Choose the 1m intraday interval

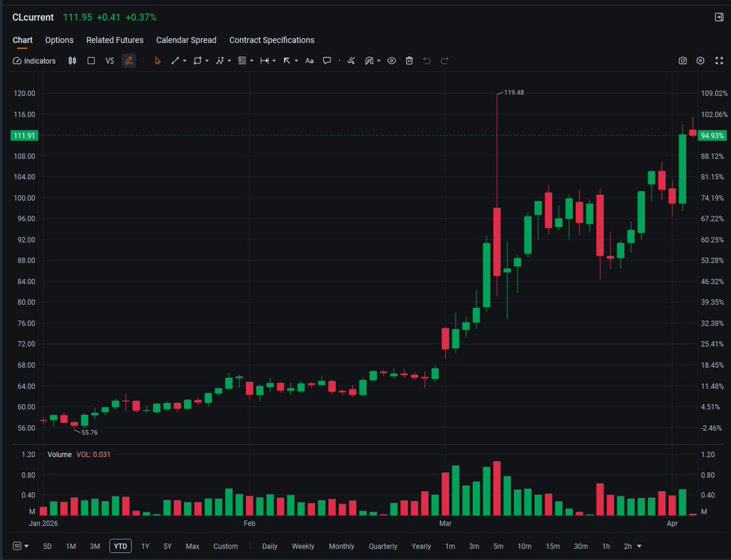[450, 546]
